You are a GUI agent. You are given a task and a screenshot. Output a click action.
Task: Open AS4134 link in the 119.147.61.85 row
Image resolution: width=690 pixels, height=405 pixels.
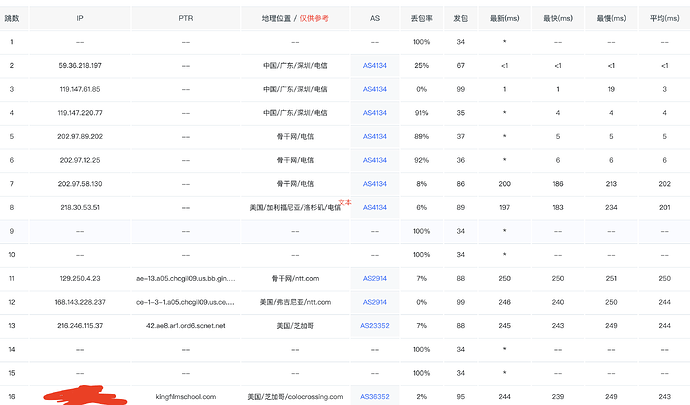[374, 89]
